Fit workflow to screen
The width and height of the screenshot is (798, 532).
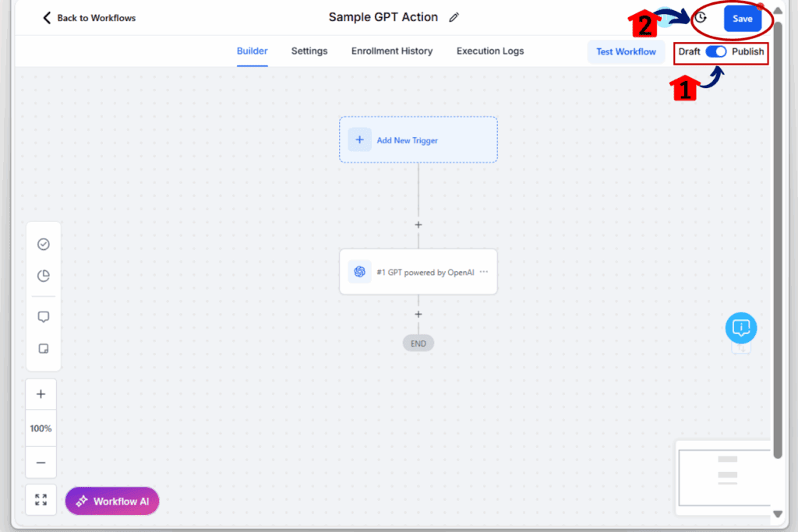click(x=41, y=499)
